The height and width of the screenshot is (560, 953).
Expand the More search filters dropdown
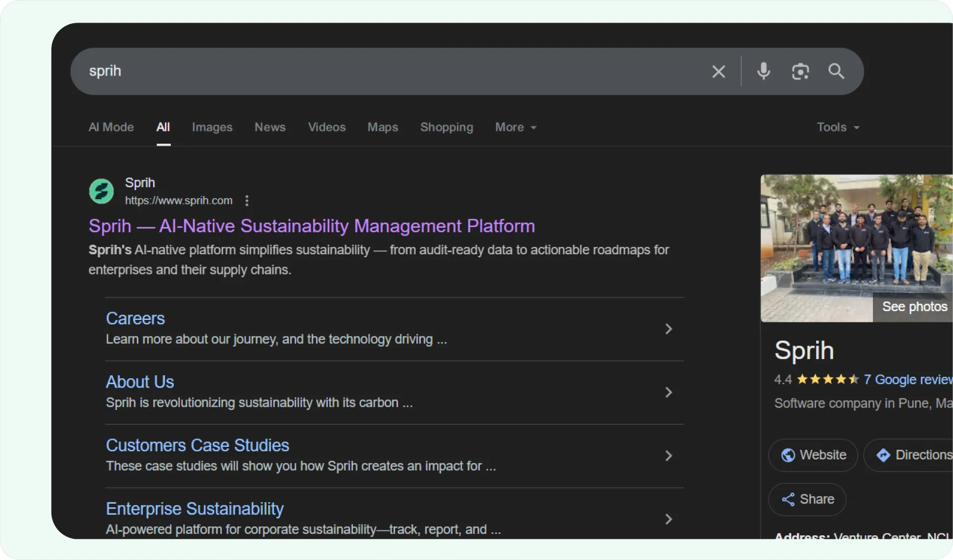click(x=516, y=127)
